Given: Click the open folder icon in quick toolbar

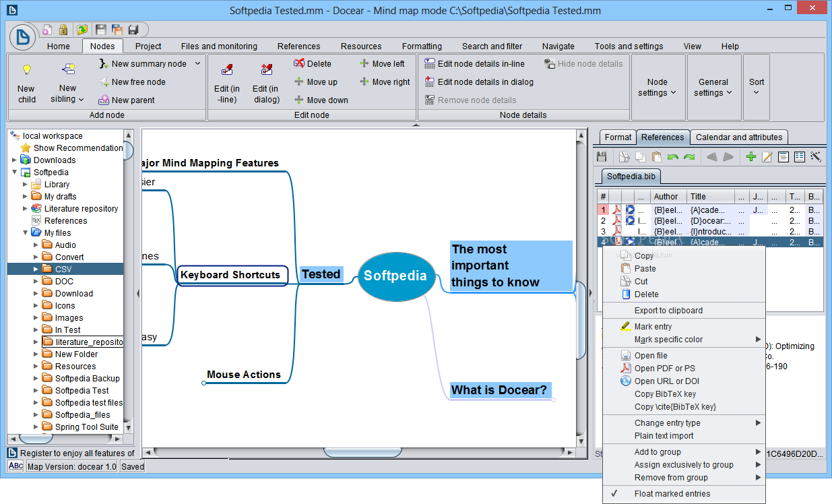Looking at the screenshot, I should (x=82, y=30).
